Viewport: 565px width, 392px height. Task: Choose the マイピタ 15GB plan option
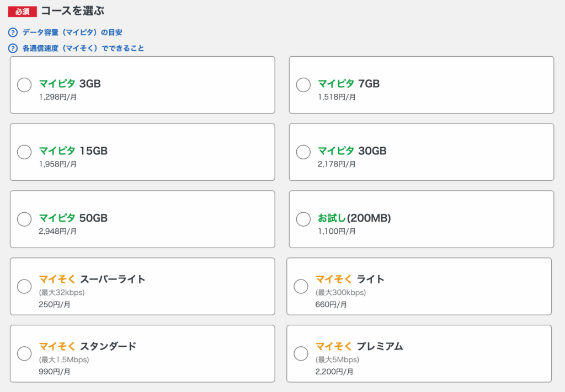[x=24, y=152]
